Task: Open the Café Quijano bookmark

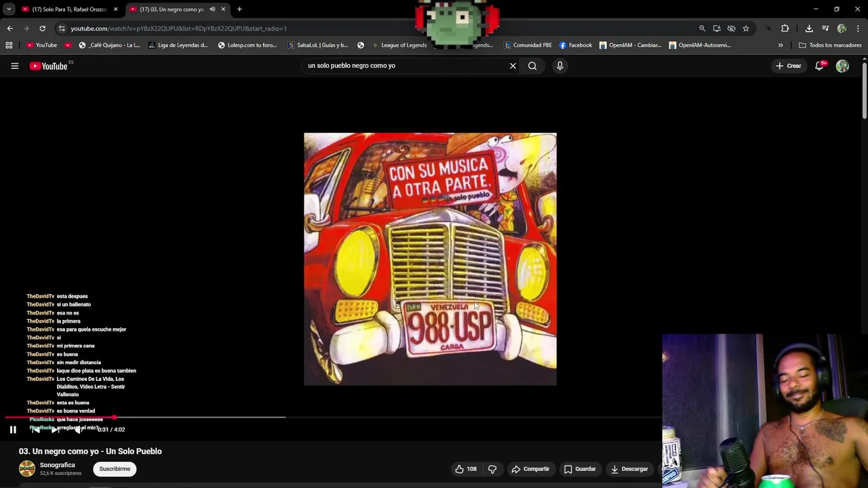Action: point(109,45)
